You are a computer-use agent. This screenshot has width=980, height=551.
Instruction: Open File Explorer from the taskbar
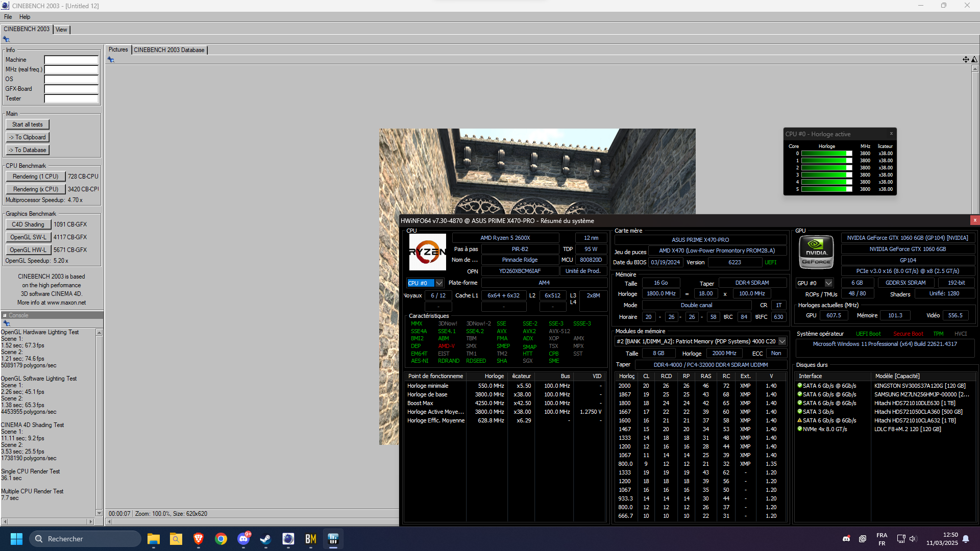point(154,539)
